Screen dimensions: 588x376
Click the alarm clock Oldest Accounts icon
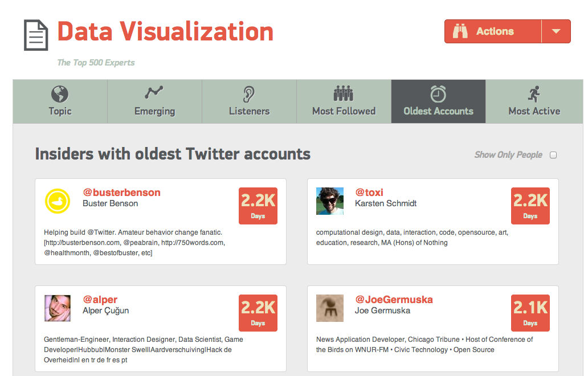(438, 94)
